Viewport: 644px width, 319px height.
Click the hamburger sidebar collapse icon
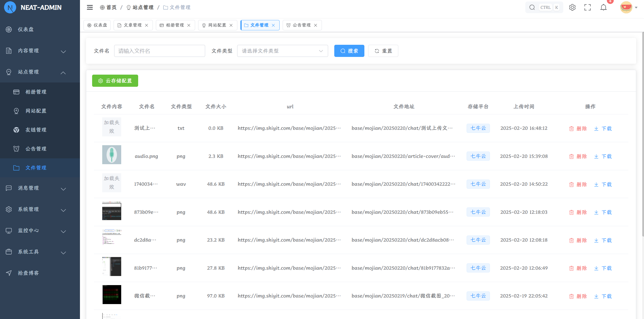pyautogui.click(x=90, y=7)
